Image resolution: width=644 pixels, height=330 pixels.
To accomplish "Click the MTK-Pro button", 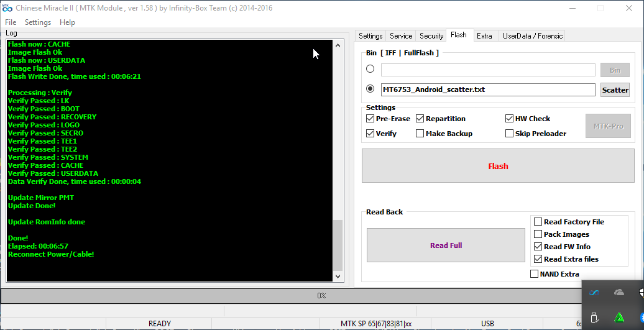I will click(608, 126).
